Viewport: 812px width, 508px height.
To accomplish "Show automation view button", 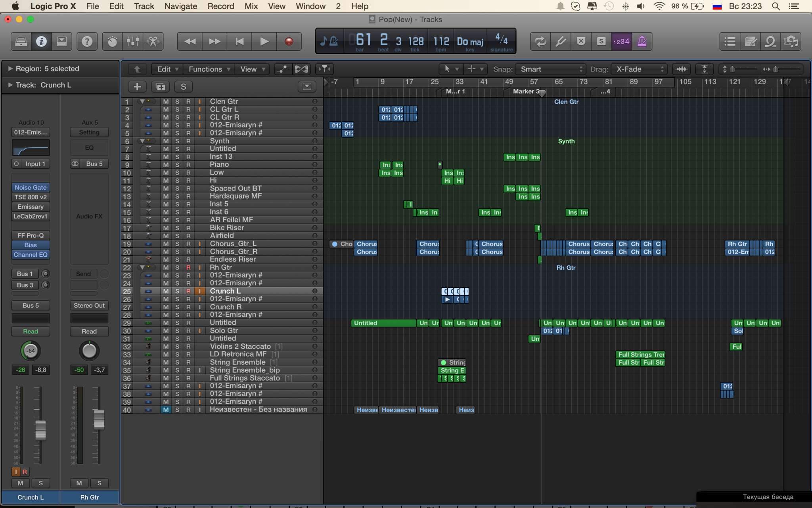I will 282,69.
